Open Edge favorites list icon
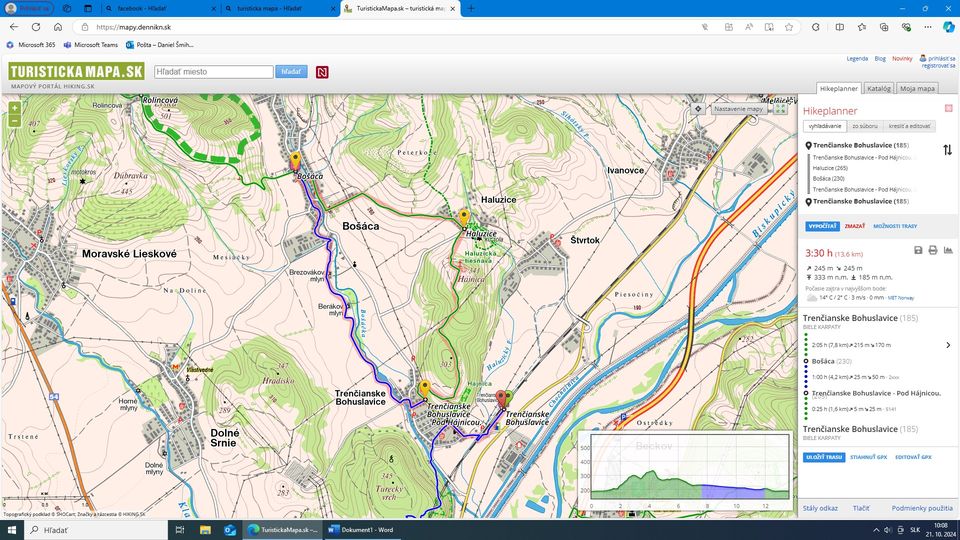This screenshot has height=540, width=960. point(862,27)
